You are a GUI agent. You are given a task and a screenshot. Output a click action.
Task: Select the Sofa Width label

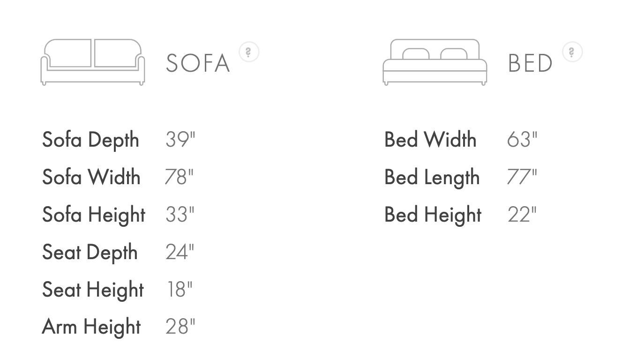(91, 177)
